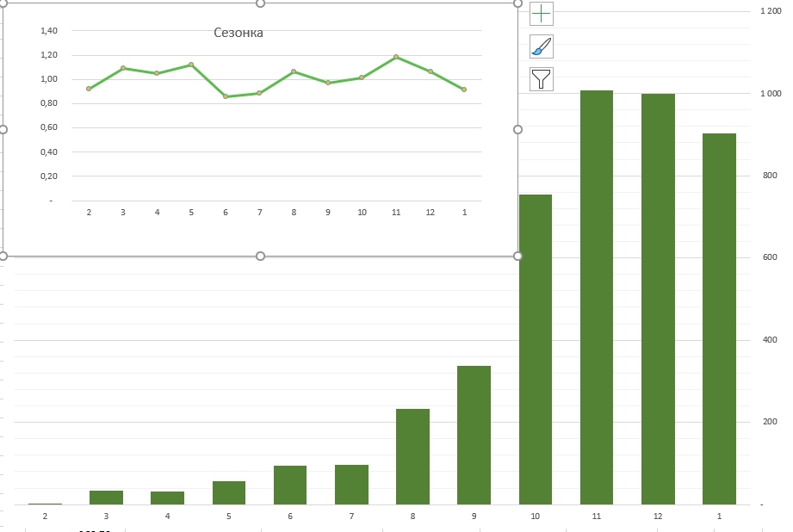
Task: Select the data point at month 11 on line
Action: (396, 57)
